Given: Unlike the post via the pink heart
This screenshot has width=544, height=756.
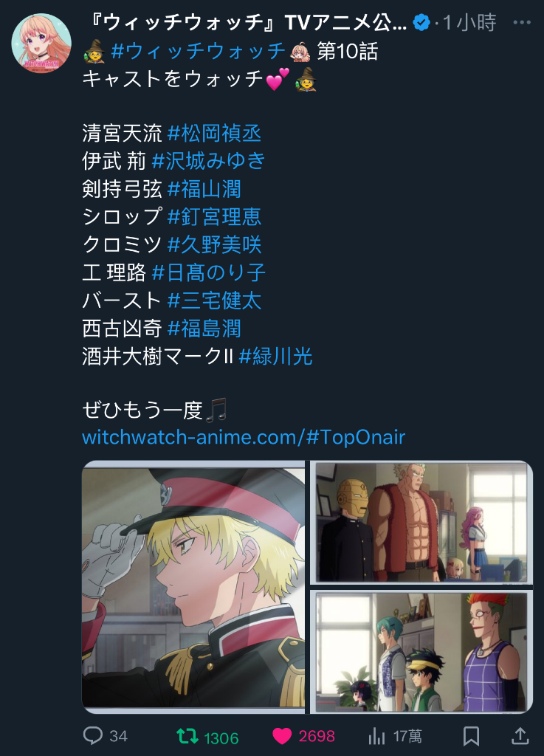Looking at the screenshot, I should 282,736.
